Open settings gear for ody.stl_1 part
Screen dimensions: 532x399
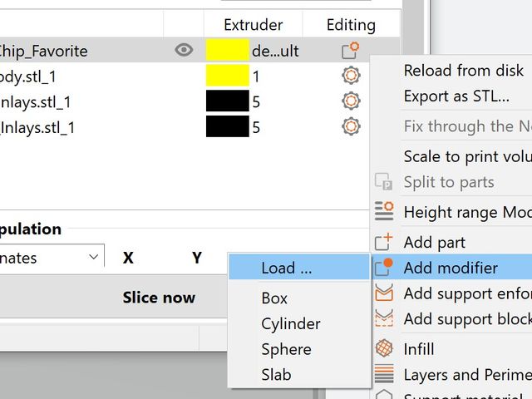351,76
